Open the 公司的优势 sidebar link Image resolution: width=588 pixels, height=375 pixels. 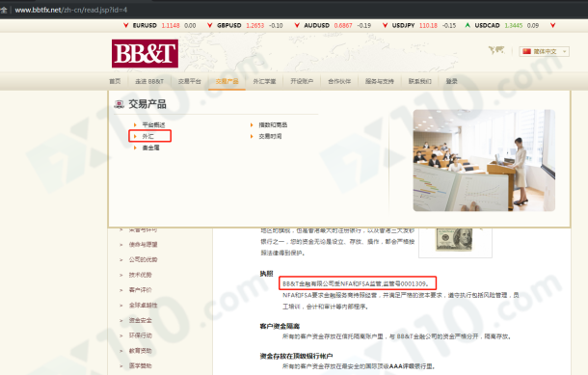coord(144,259)
